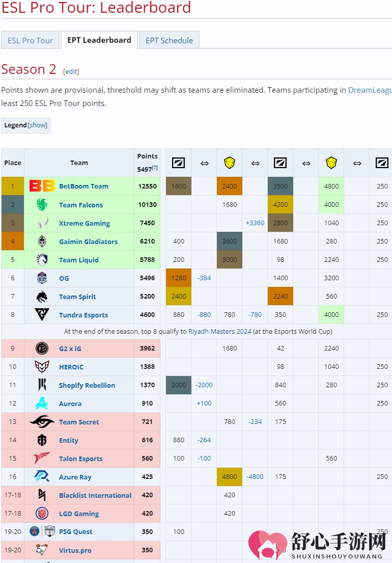Open the EPT Schedule tab
This screenshot has width=392, height=563.
tap(170, 40)
